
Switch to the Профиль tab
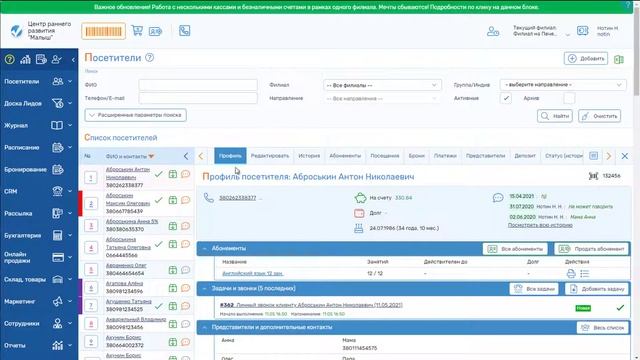point(230,156)
